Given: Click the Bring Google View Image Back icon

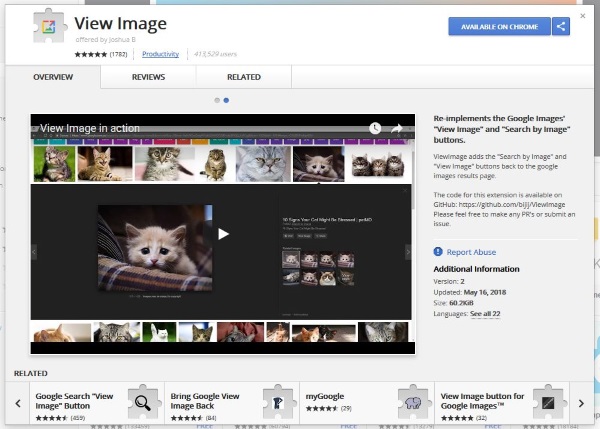Looking at the screenshot, I should click(x=278, y=402).
